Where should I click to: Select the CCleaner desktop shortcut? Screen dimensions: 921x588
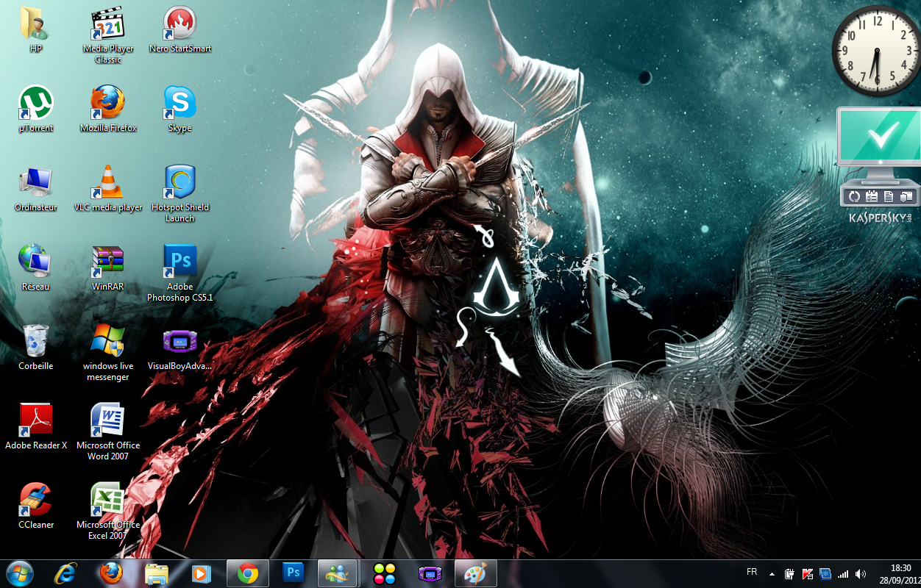35,506
